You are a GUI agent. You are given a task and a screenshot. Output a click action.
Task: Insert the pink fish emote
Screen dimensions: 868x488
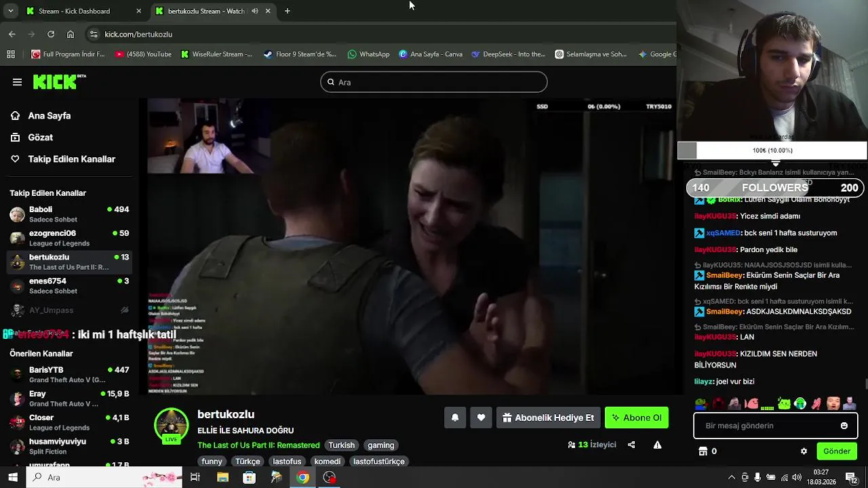[751, 404]
